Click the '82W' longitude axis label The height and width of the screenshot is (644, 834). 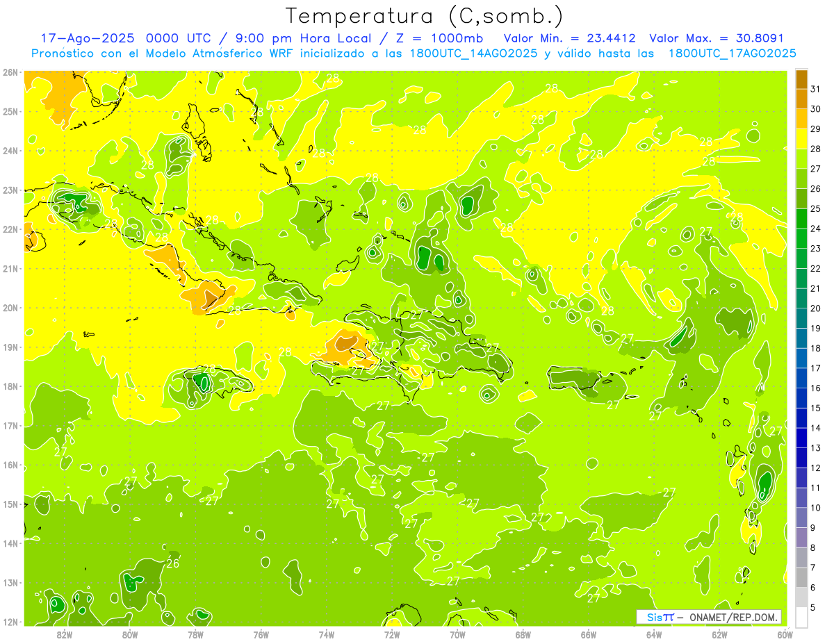click(65, 634)
